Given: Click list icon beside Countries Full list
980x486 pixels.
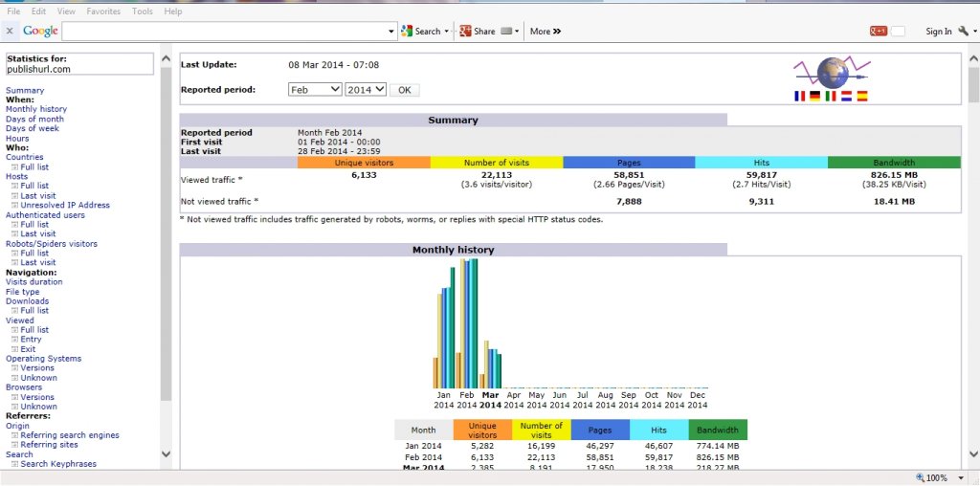Looking at the screenshot, I should (x=14, y=167).
